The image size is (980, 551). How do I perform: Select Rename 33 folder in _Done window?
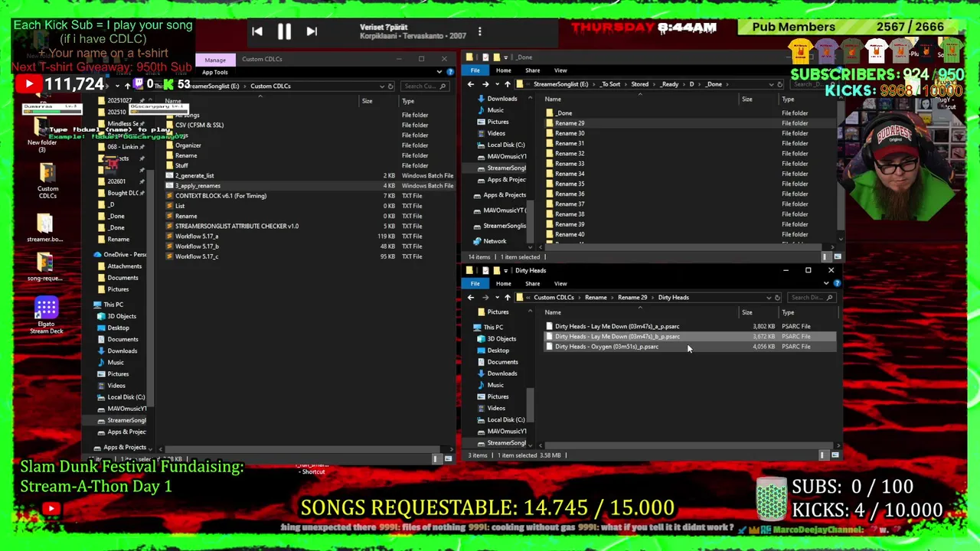click(x=569, y=164)
